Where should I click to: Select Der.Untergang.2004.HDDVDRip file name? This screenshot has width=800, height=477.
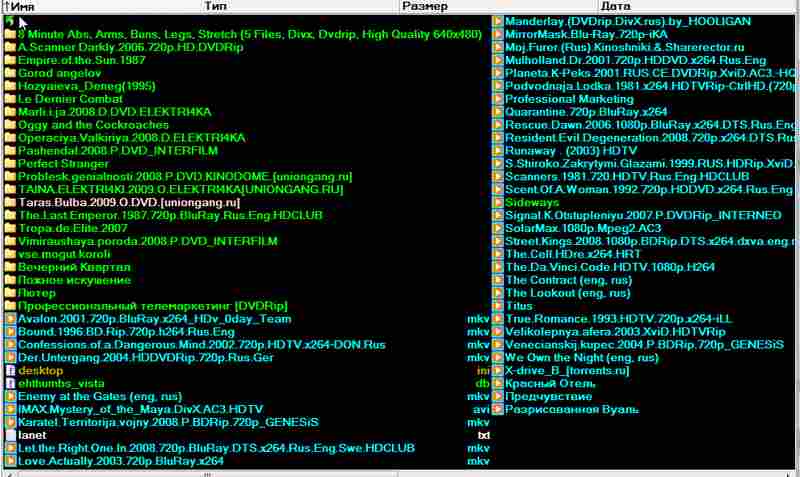146,358
